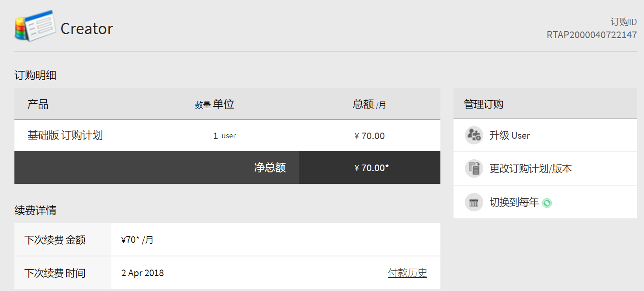Click the 订购明细 section heading
The height and width of the screenshot is (291, 644).
35,75
